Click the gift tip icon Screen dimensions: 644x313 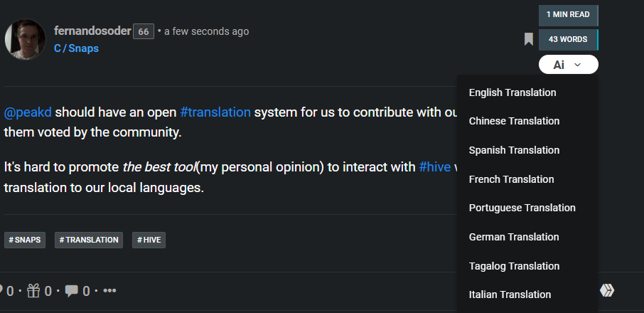(33, 291)
